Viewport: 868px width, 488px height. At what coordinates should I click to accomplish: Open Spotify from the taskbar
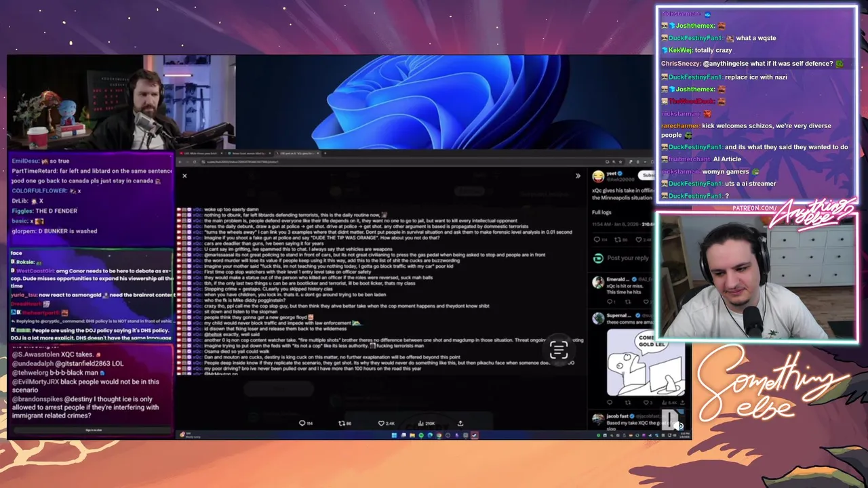click(x=421, y=435)
